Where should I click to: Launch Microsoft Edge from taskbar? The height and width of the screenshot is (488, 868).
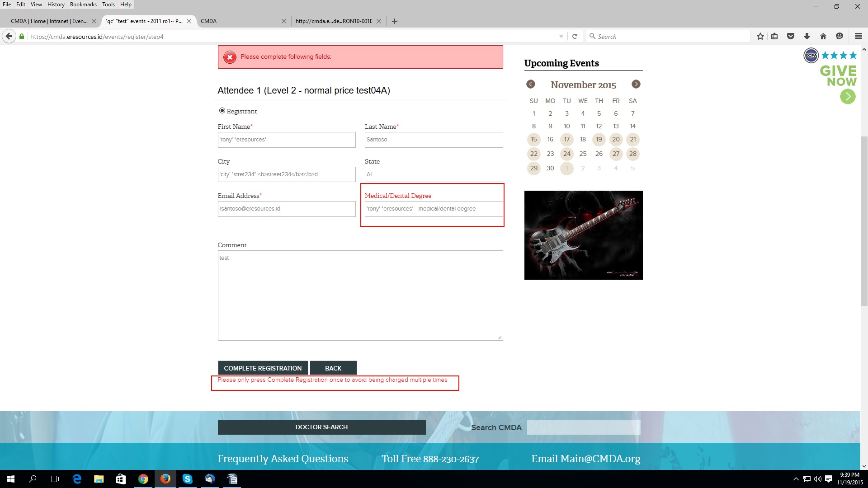[77, 479]
